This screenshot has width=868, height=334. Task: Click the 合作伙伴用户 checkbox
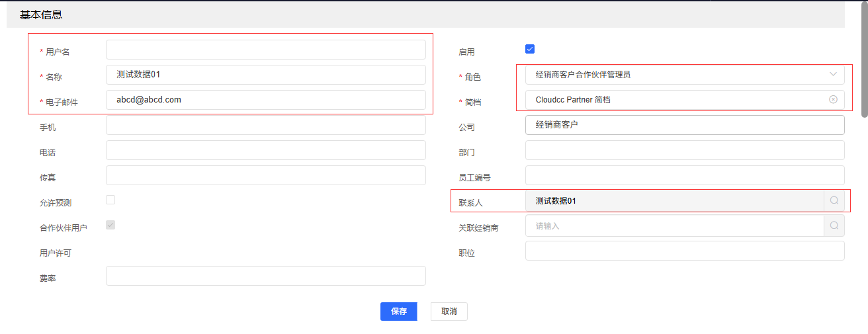[x=110, y=225]
